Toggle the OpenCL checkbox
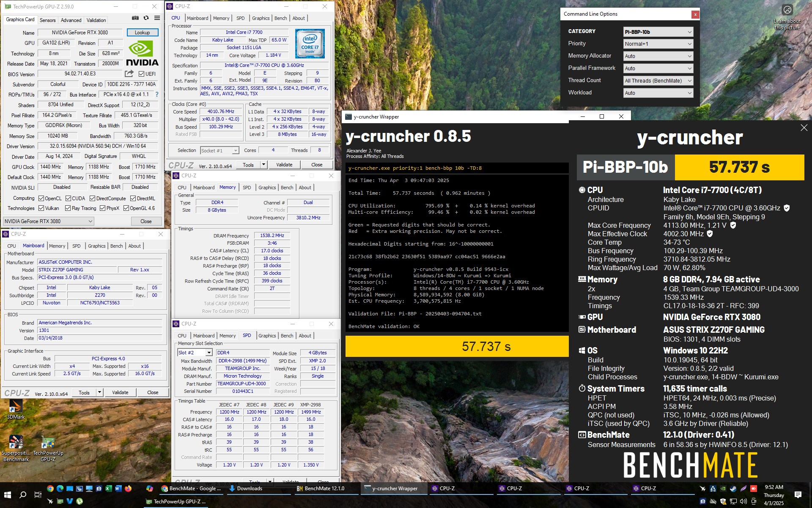Viewport: 812px width, 508px height. pyautogui.click(x=41, y=199)
